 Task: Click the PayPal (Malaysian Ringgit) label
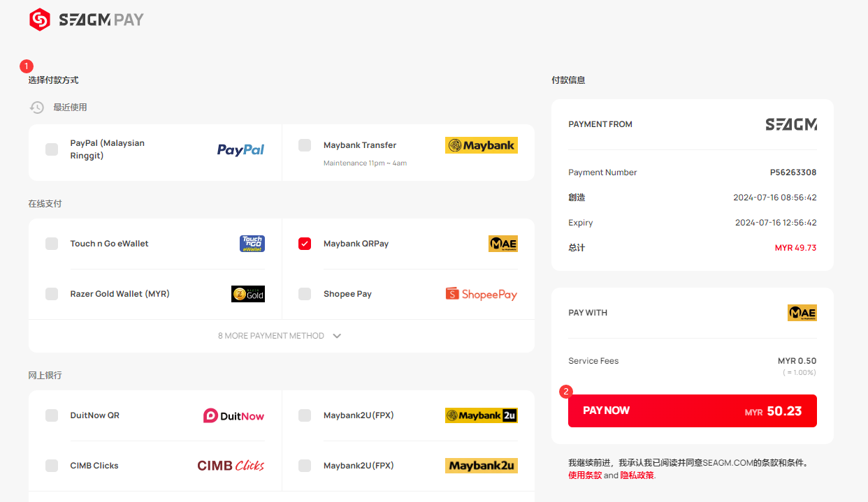tap(108, 149)
